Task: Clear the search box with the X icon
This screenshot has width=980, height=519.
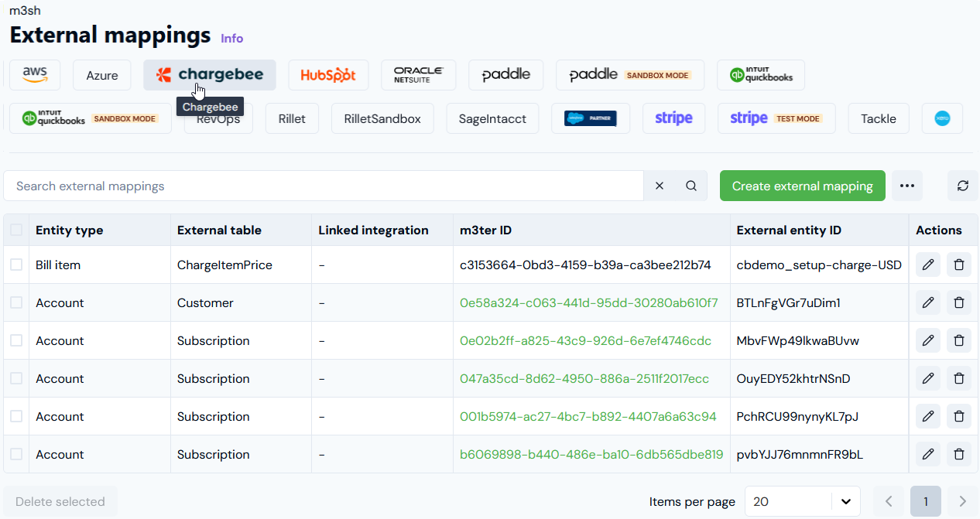Action: (660, 186)
